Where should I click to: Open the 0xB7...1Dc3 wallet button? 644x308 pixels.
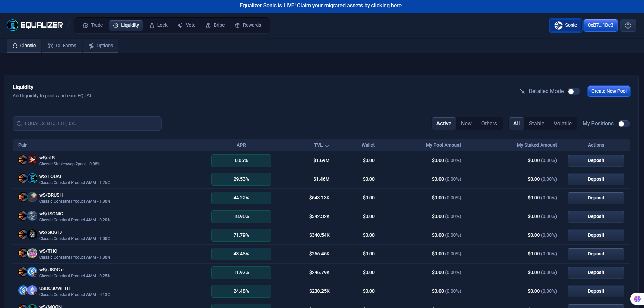(601, 25)
